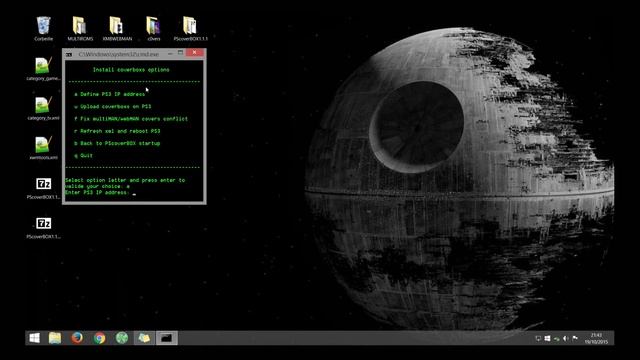
Task: Launch Google Chrome from the taskbar
Action: (x=99, y=338)
